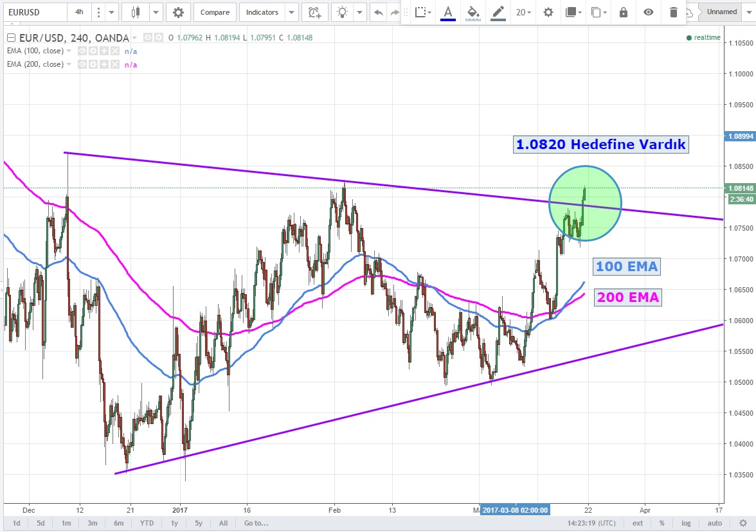Expand the Unnamed layout dropdown arrow

coord(748,12)
